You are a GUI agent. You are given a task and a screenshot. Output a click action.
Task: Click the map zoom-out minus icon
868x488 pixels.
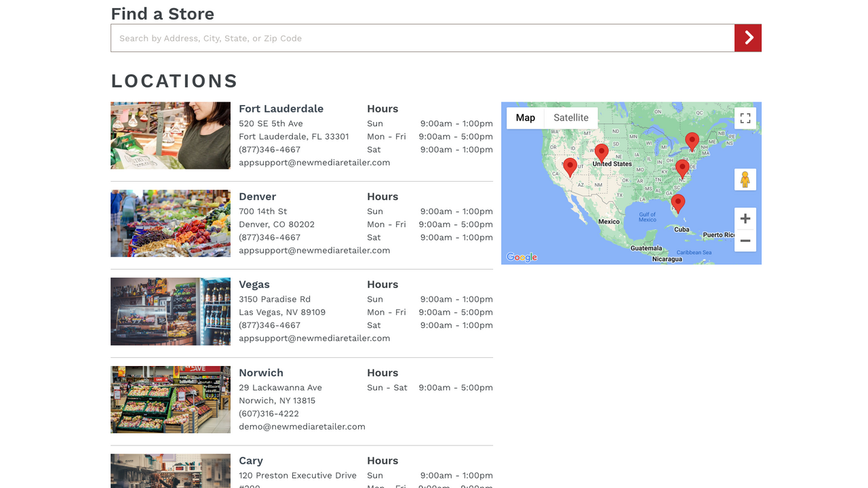pyautogui.click(x=745, y=241)
